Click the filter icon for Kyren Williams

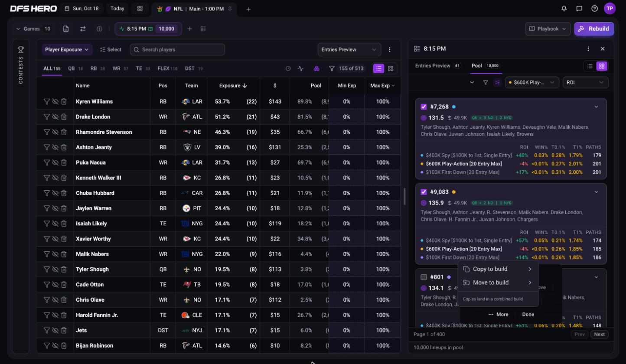(x=46, y=101)
